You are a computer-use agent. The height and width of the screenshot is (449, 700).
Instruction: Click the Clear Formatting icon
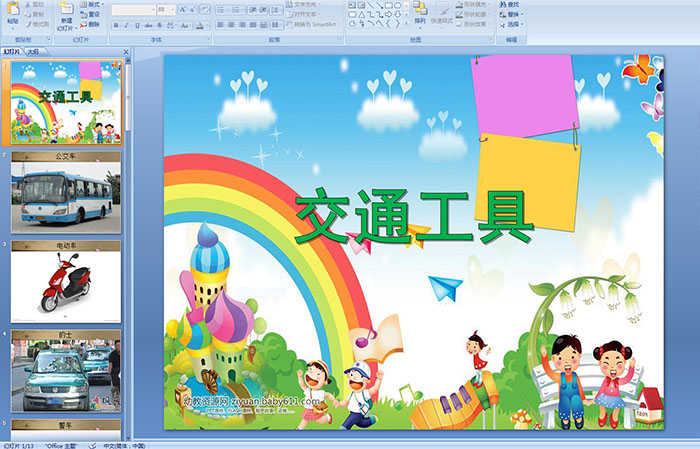204,10
